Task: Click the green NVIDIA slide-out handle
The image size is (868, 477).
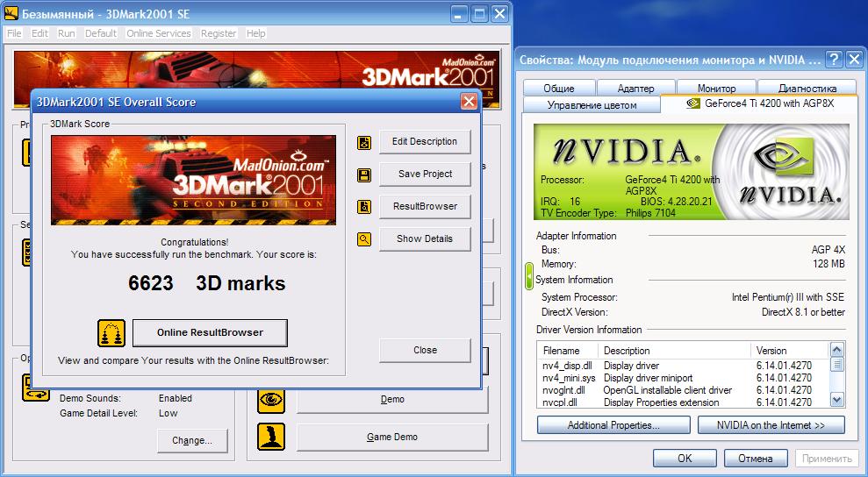Action: pyautogui.click(x=528, y=276)
